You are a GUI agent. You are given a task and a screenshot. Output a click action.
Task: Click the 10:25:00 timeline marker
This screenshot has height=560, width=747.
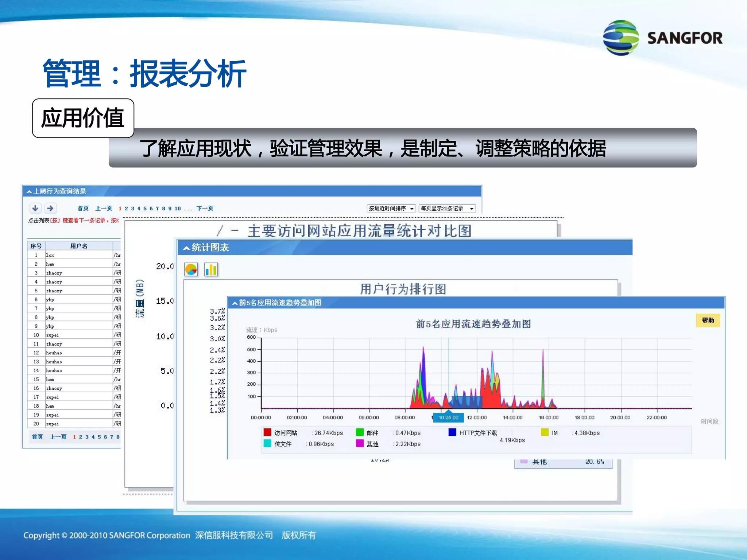coord(448,418)
